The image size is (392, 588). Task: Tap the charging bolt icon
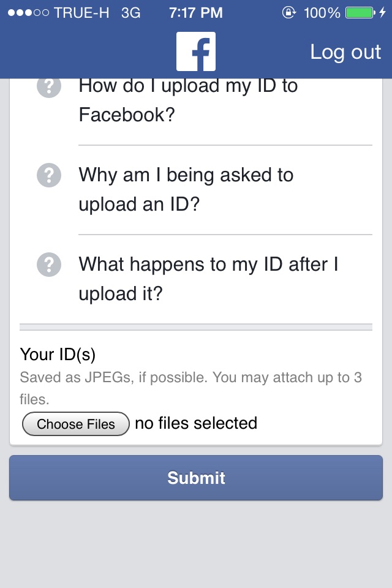click(382, 13)
